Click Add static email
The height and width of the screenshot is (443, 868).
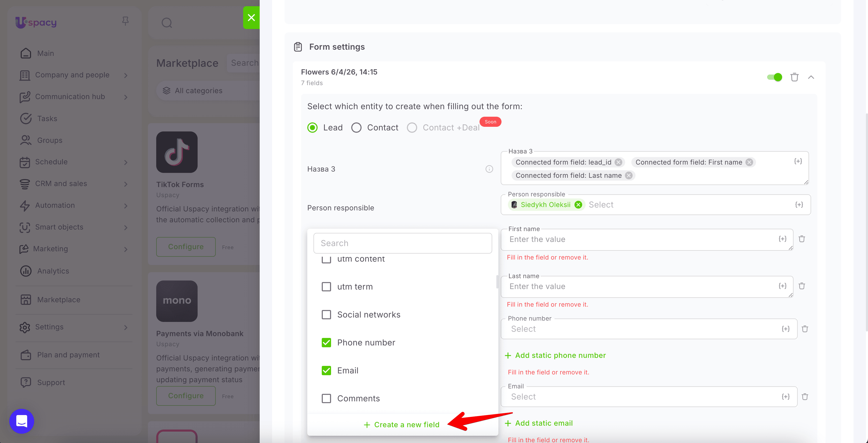coord(539,423)
